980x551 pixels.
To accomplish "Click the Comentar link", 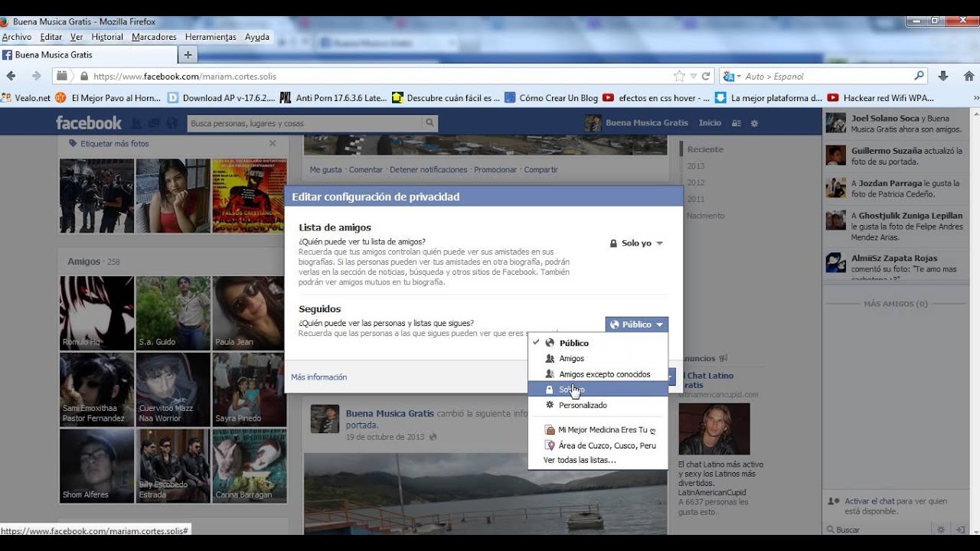I will [366, 170].
